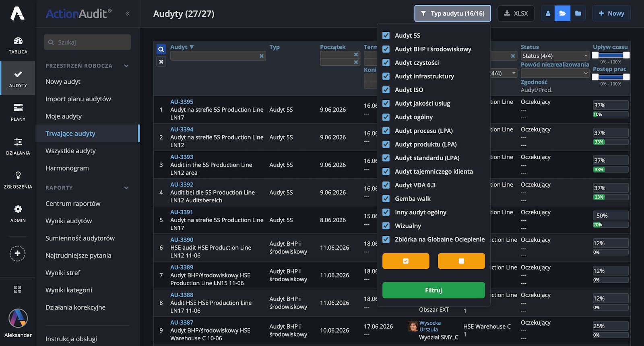Toggle the Wizualny audit type checkbox

click(x=386, y=226)
